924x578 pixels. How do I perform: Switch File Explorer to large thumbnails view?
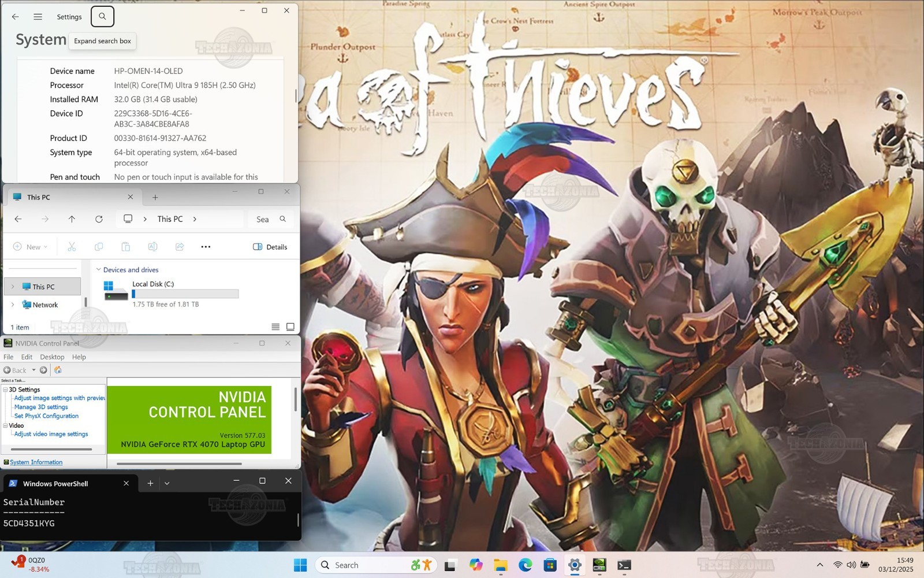pyautogui.click(x=290, y=327)
